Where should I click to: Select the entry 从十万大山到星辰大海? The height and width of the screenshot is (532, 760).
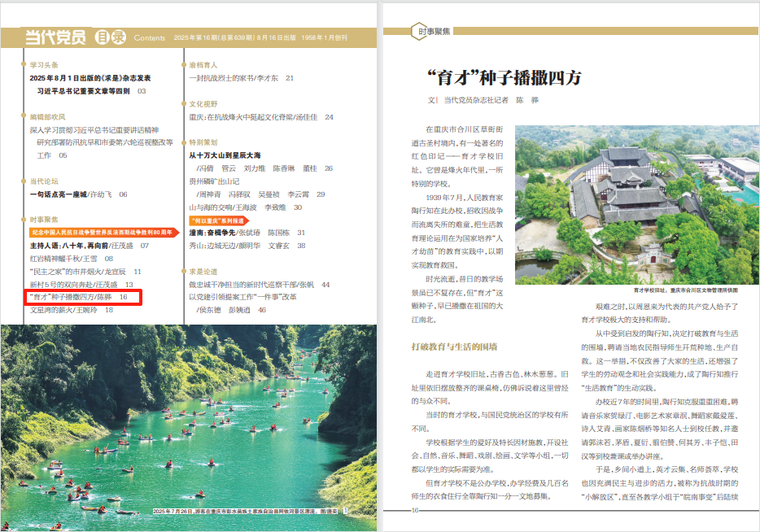click(x=225, y=155)
